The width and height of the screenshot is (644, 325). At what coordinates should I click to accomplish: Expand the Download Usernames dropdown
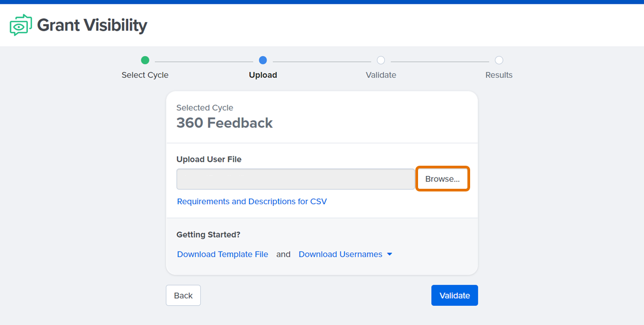345,254
